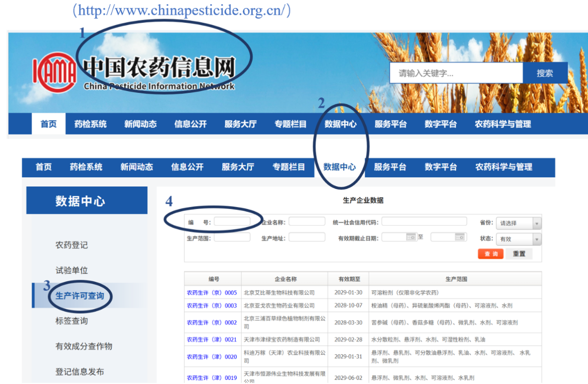Open 农药登记 in the sidebar

71,245
